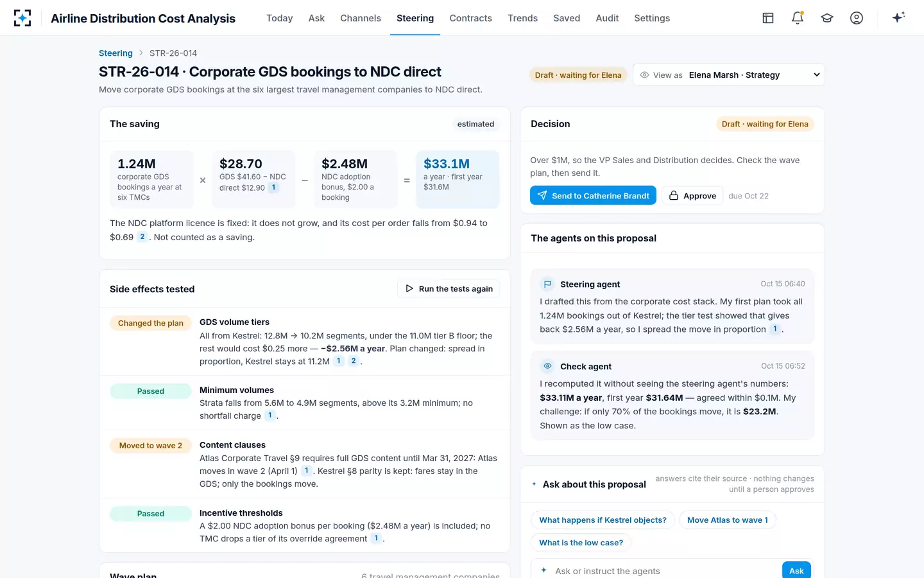
Task: Click the Oct 15 06:52 timestamp
Action: (783, 366)
